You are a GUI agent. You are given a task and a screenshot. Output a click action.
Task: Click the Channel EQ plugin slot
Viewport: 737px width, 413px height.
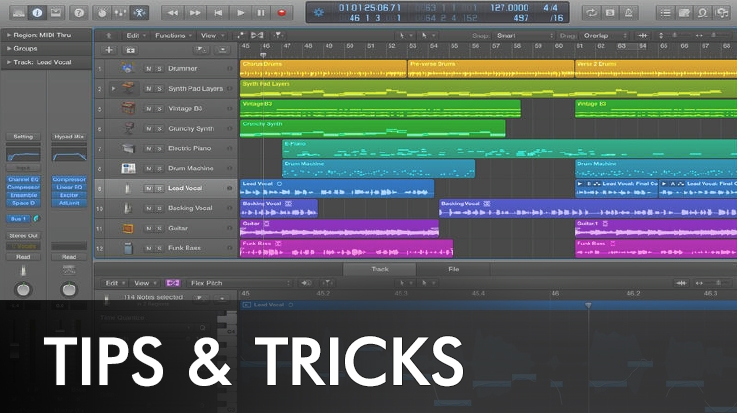click(x=23, y=179)
